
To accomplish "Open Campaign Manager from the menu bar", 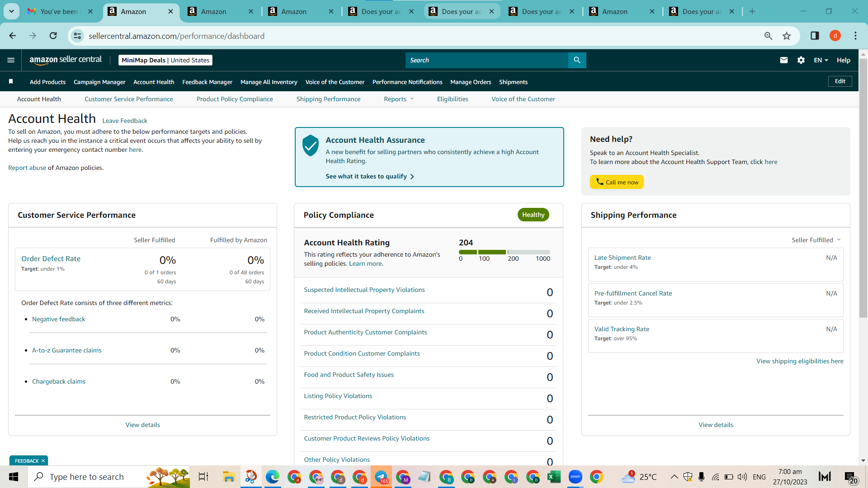I will [99, 82].
